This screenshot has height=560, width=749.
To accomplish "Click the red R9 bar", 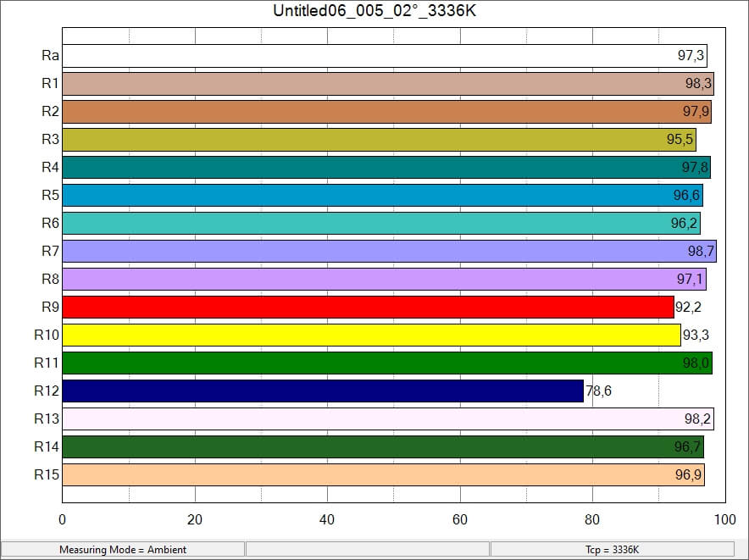I will (x=364, y=307).
